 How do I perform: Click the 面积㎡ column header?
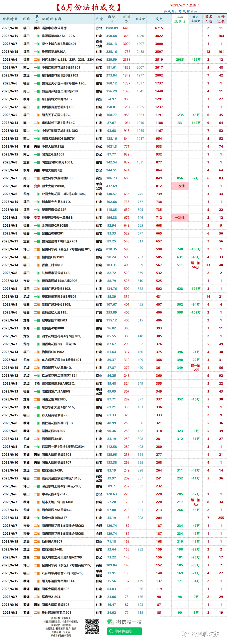[112, 19]
